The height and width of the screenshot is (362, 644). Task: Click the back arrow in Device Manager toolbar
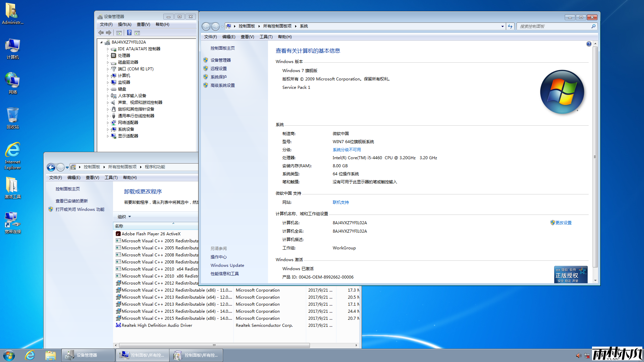(101, 33)
